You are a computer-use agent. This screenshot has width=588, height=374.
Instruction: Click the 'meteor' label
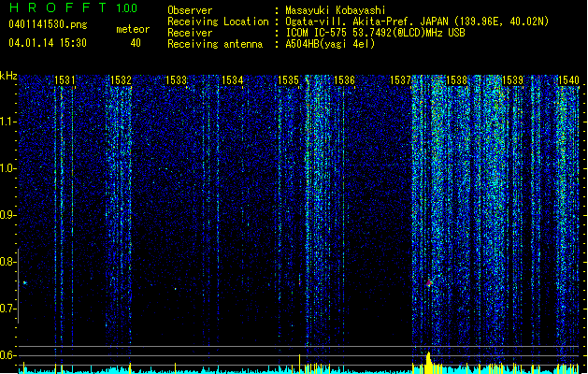[133, 29]
